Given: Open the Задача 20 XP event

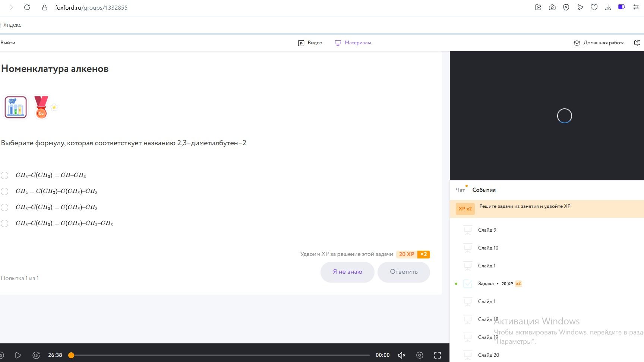Looking at the screenshot, I should pos(492,284).
